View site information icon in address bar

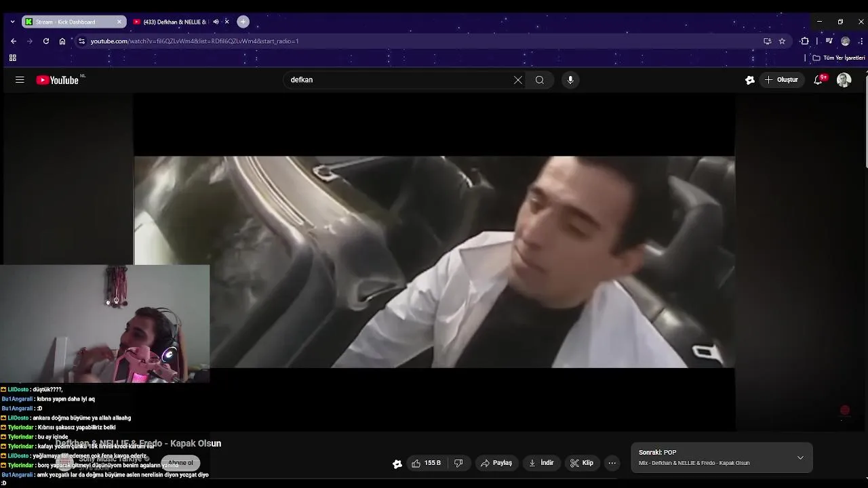pos(81,41)
